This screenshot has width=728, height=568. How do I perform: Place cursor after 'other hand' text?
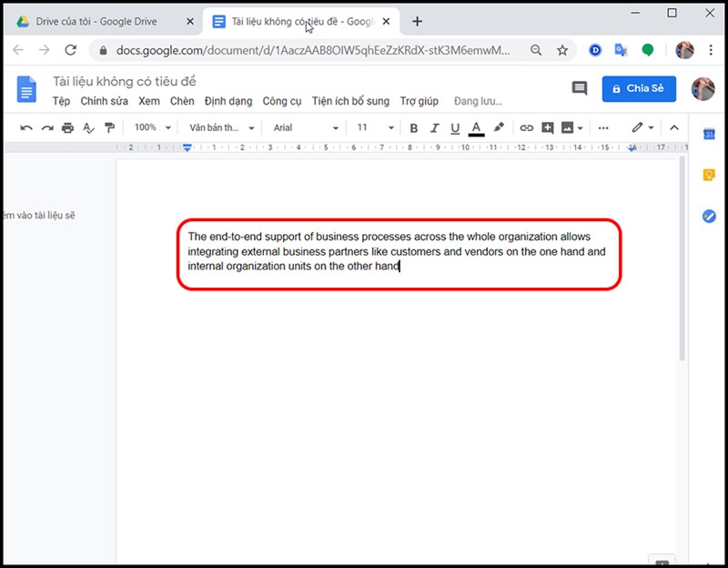[x=399, y=266]
